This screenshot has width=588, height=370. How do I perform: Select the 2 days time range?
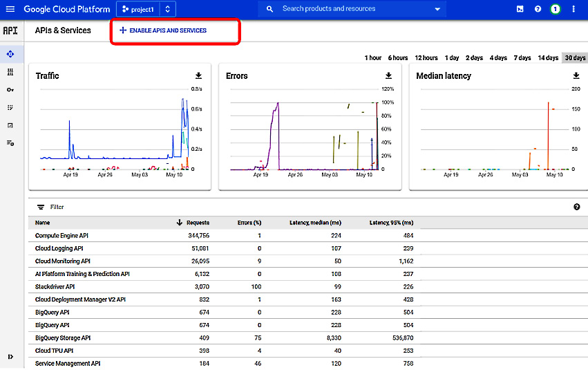pyautogui.click(x=475, y=58)
